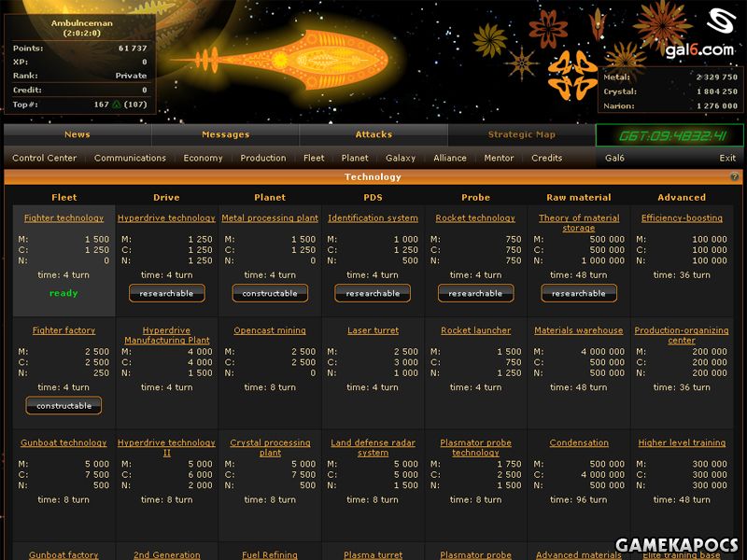Open Laser turret link
747x560 pixels.
(x=373, y=330)
